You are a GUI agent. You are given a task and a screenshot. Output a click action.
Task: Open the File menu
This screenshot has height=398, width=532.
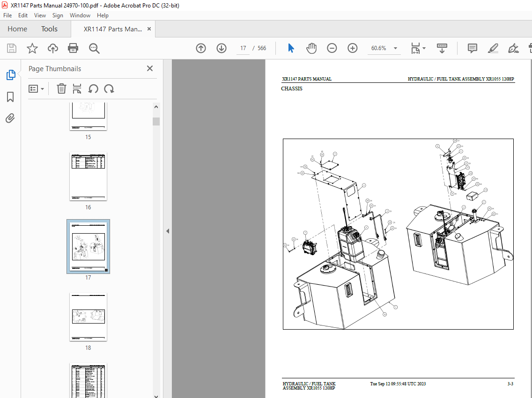(x=7, y=15)
